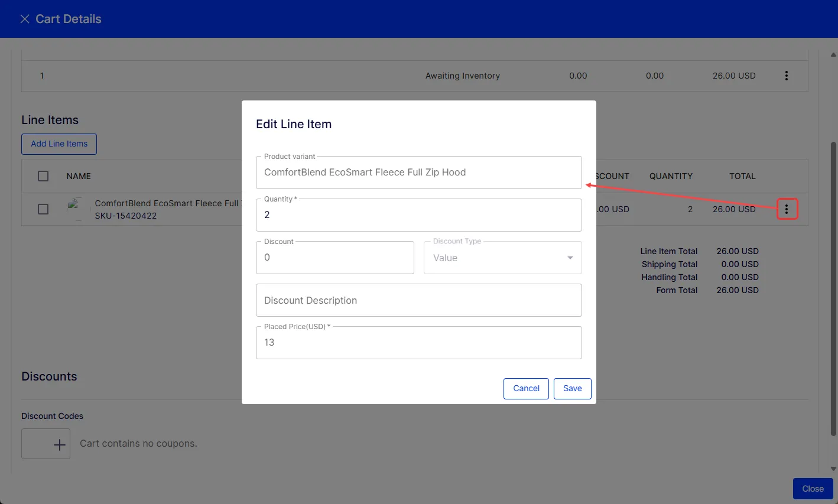Click the Discount Codes label
This screenshot has width=838, height=504.
[52, 416]
